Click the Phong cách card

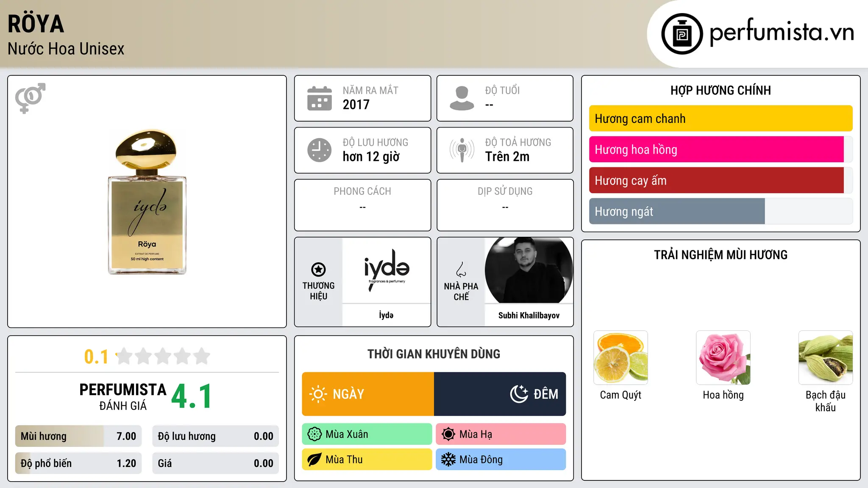point(363,205)
